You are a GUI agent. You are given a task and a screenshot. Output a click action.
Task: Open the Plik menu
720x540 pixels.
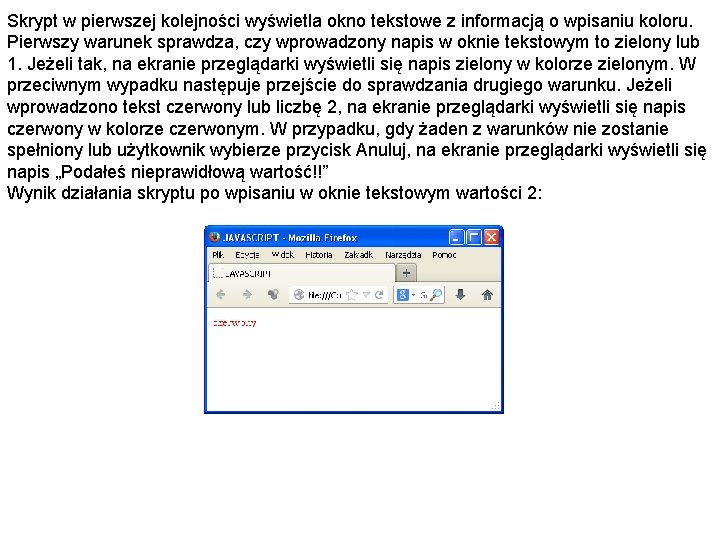click(218, 255)
